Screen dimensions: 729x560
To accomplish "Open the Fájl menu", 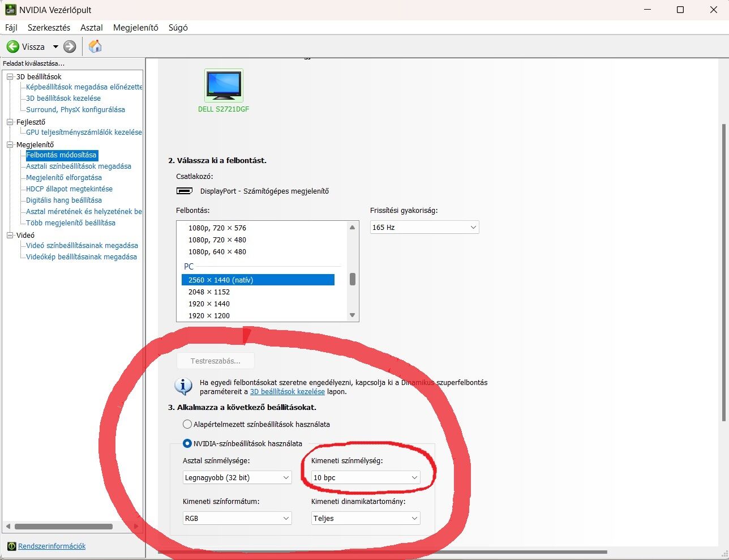I will tap(11, 27).
